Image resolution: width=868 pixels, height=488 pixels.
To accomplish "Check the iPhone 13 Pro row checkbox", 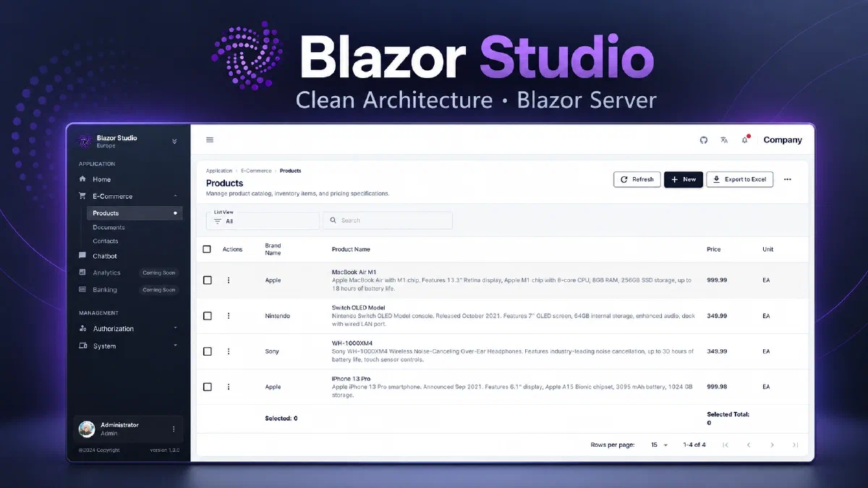I will click(x=208, y=387).
